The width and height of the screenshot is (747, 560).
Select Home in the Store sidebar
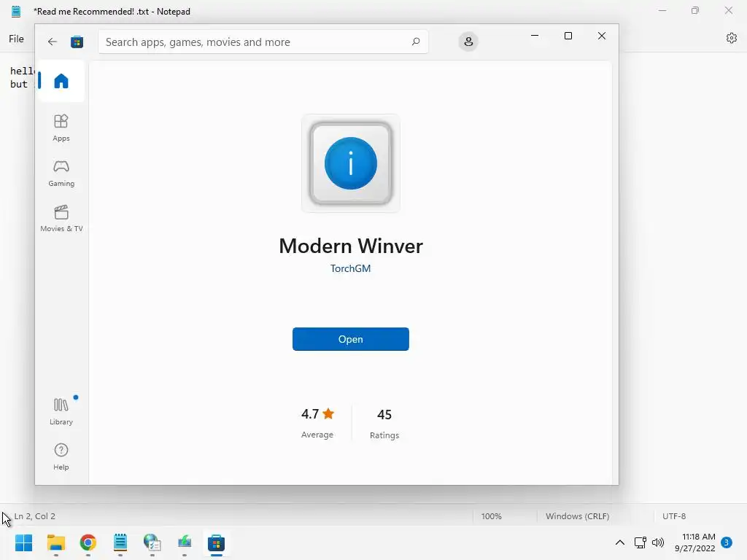(61, 81)
